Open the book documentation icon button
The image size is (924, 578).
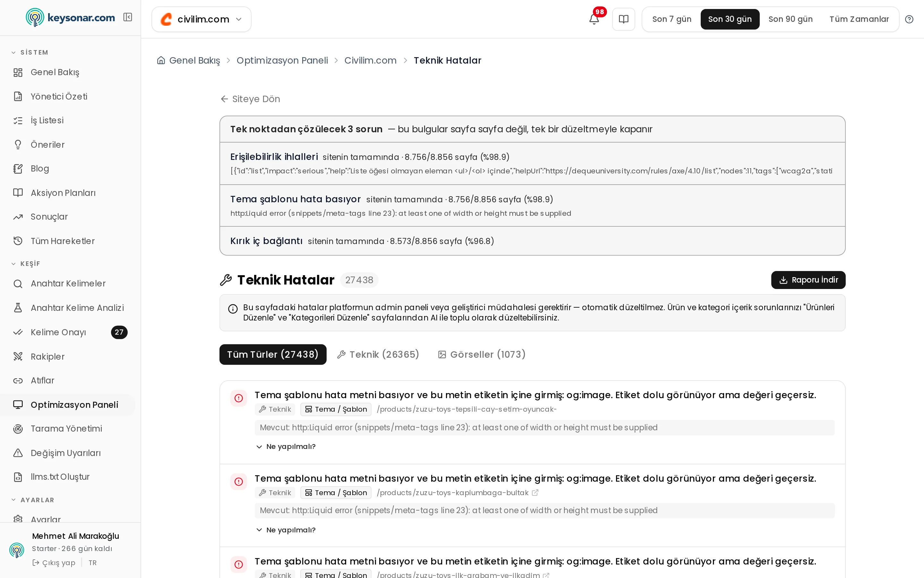point(623,19)
